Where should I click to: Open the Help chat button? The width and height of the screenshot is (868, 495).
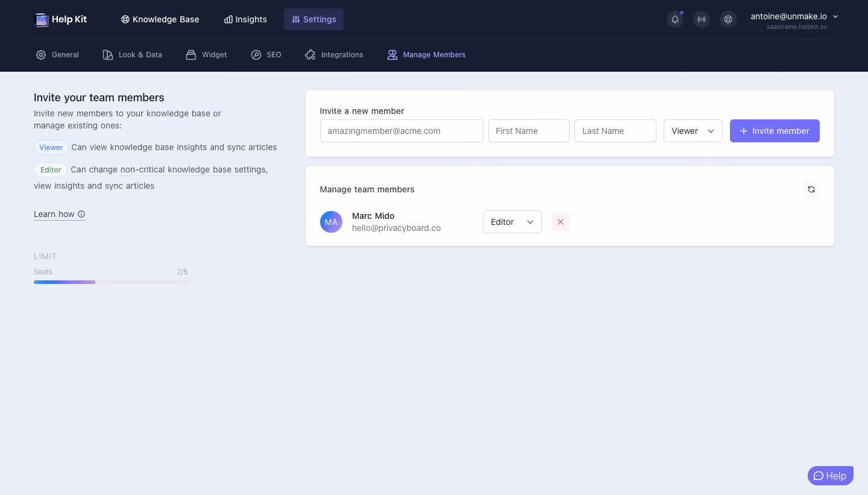tap(831, 476)
